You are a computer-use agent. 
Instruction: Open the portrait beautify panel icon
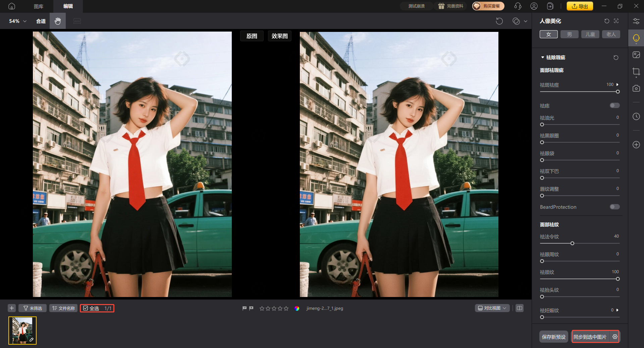636,38
